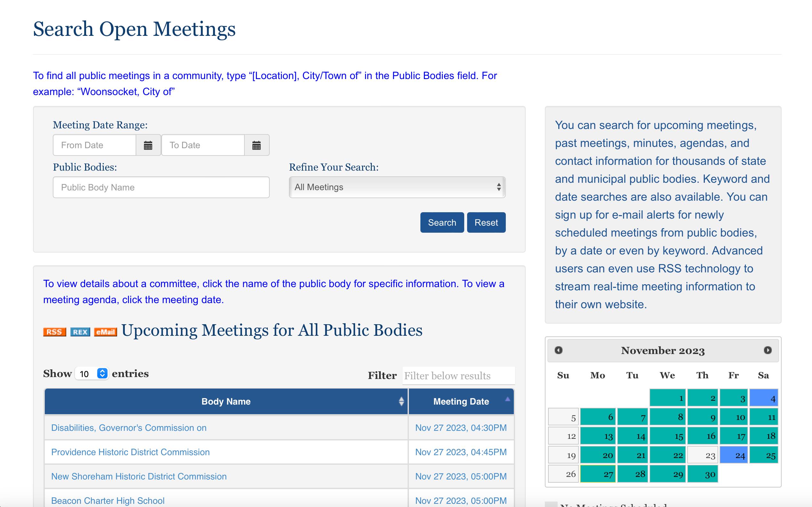Open the Show entries dropdown

click(92, 373)
